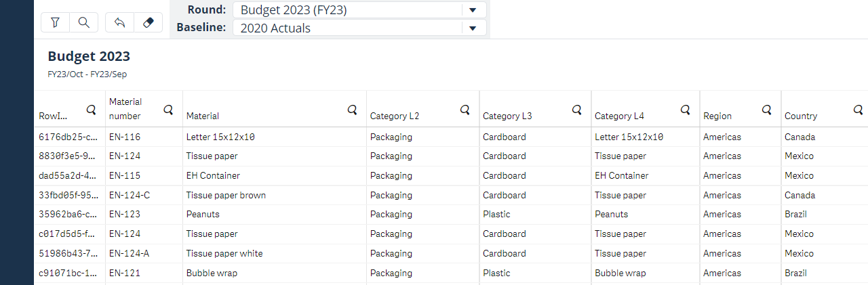Expand the Round dropdown arrow
This screenshot has width=868, height=285.
tap(473, 10)
